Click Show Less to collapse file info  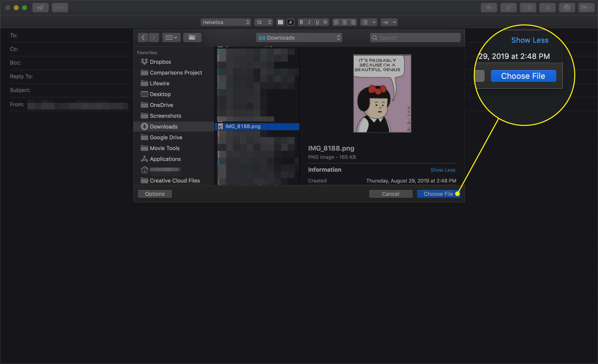443,170
